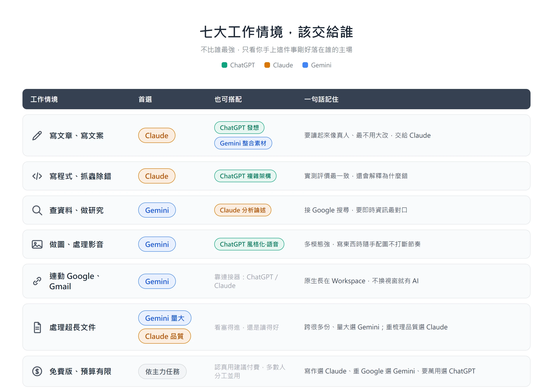
Task: Click the ChatGPT legend label
Action: pyautogui.click(x=242, y=65)
